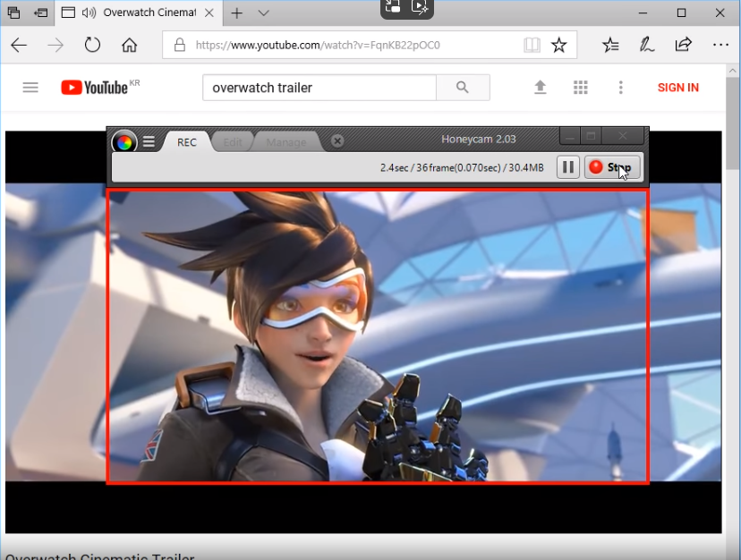Click the video clip overlay icon
The image size is (741, 560).
[x=420, y=6]
